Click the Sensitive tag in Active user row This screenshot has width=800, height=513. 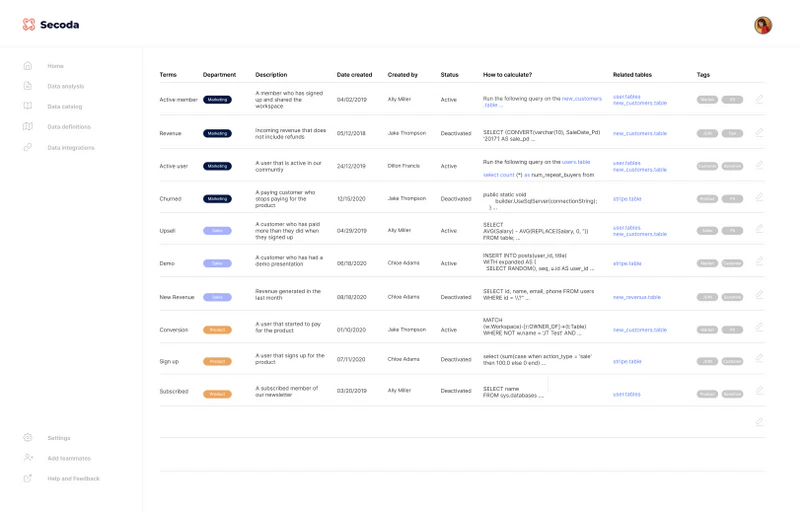point(732,166)
